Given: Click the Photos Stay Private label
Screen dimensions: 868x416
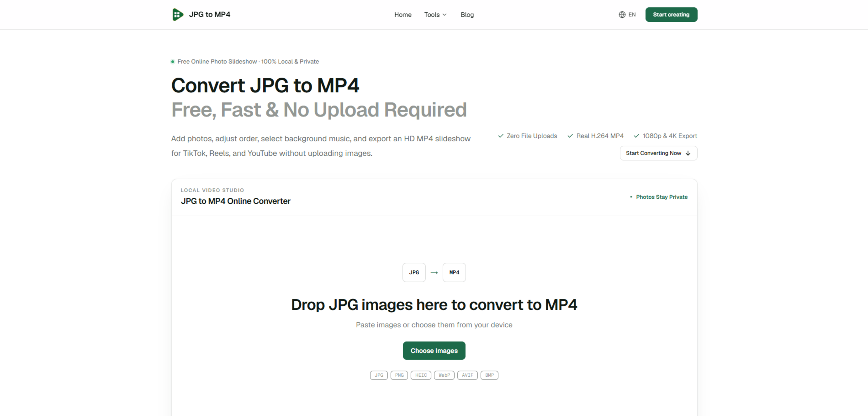Looking at the screenshot, I should pyautogui.click(x=661, y=197).
